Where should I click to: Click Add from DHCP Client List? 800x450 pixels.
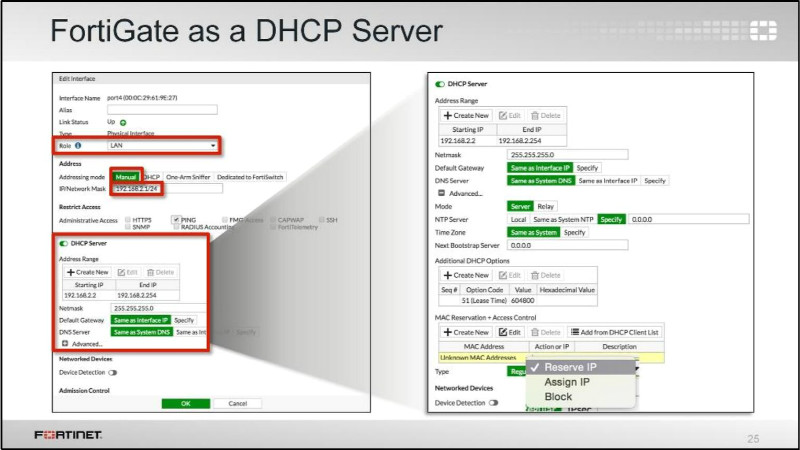pos(615,332)
